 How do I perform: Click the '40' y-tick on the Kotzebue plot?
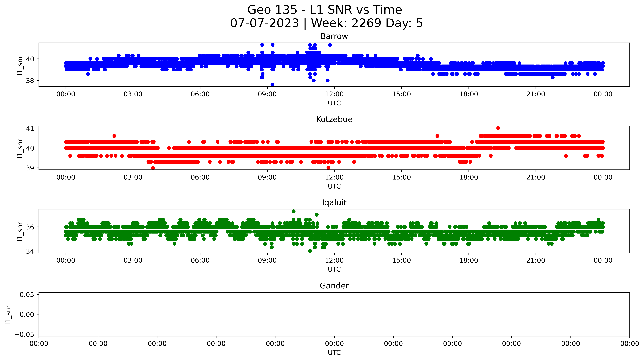tap(30, 148)
